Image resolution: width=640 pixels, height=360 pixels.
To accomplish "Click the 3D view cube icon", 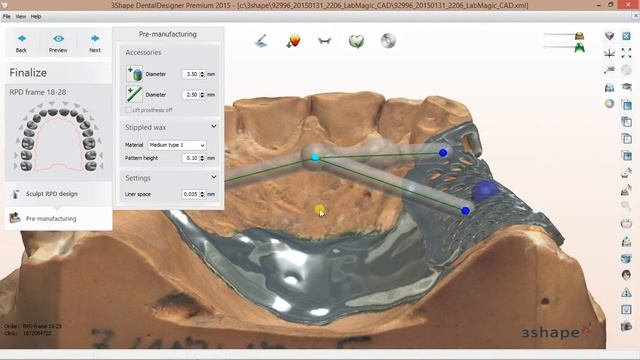I will point(609,36).
